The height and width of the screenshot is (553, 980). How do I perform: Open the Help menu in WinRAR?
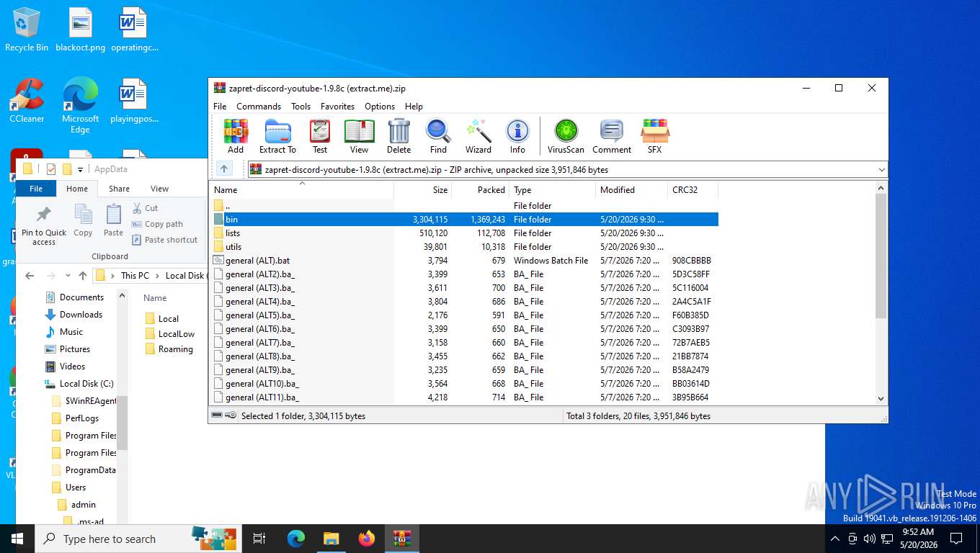coord(414,106)
